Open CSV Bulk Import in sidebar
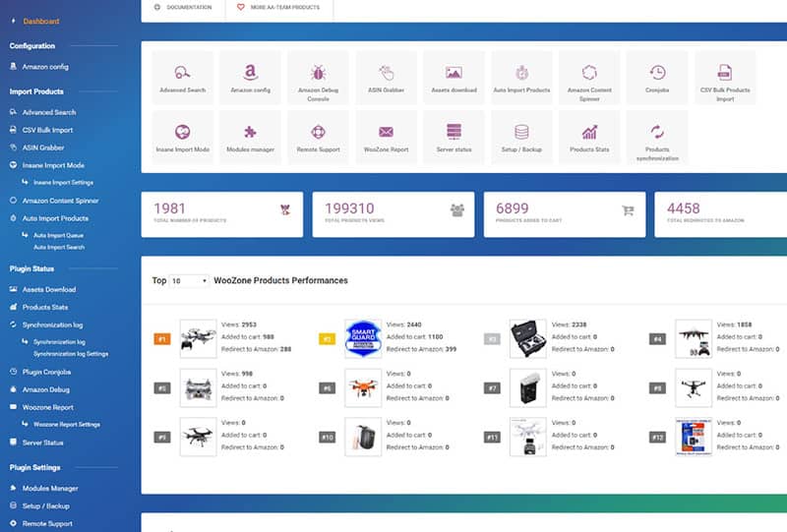The width and height of the screenshot is (787, 532). coord(47,130)
